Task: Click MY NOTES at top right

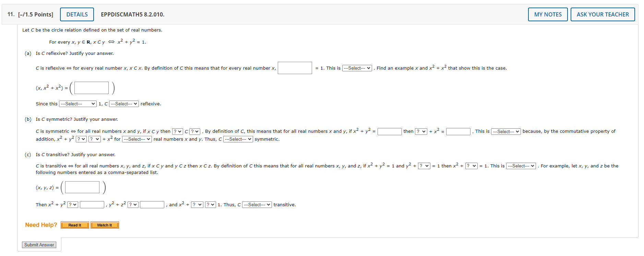Action: tap(548, 14)
